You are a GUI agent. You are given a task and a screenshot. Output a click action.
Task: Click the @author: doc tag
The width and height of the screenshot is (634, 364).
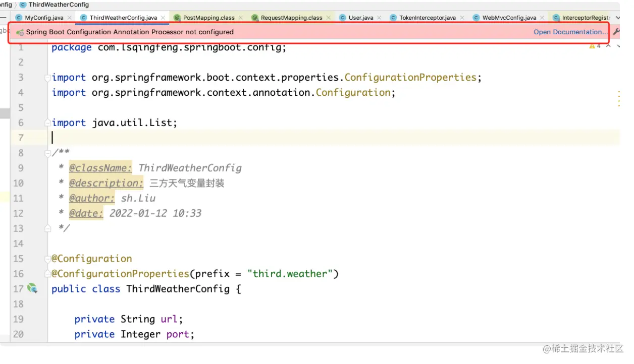coord(92,198)
